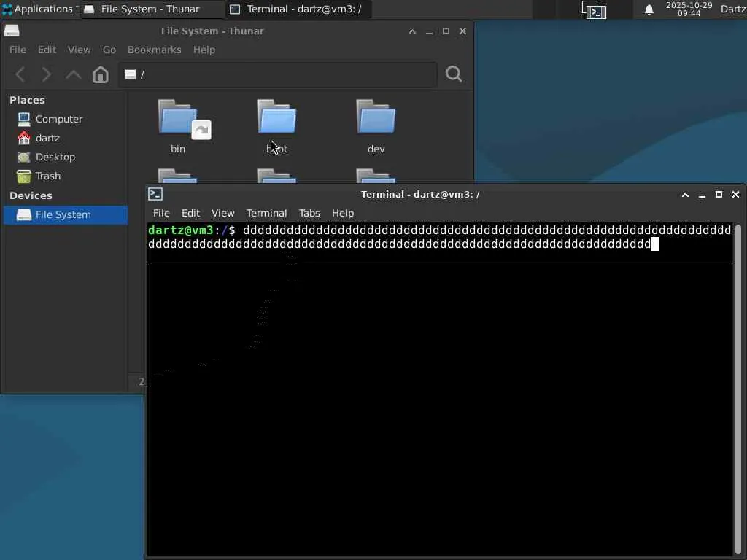
Task: Open Thunar Edit menu
Action: click(47, 50)
